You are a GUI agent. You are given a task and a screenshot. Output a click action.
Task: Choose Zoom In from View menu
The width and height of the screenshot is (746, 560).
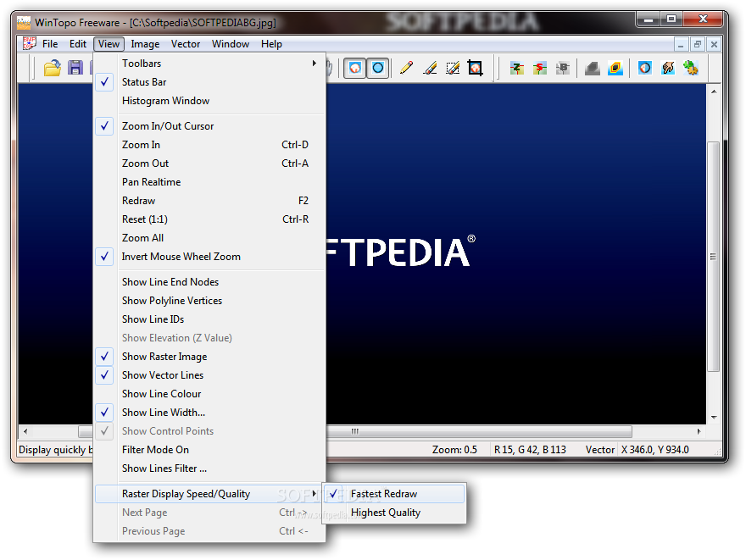(209, 145)
